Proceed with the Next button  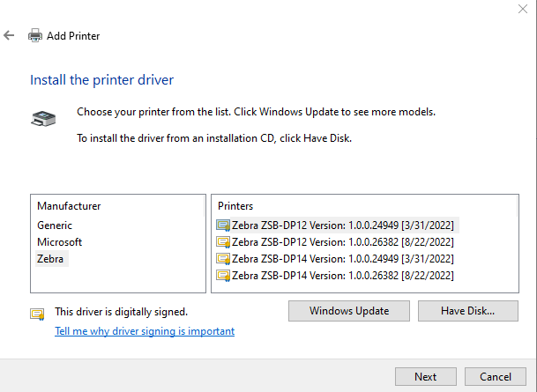[426, 377]
